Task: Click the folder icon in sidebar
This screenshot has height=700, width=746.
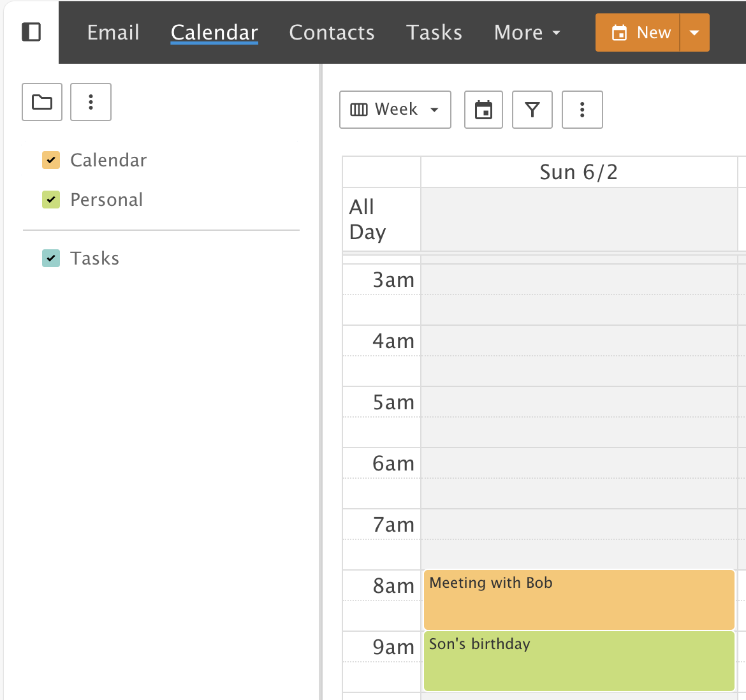Action: point(42,102)
